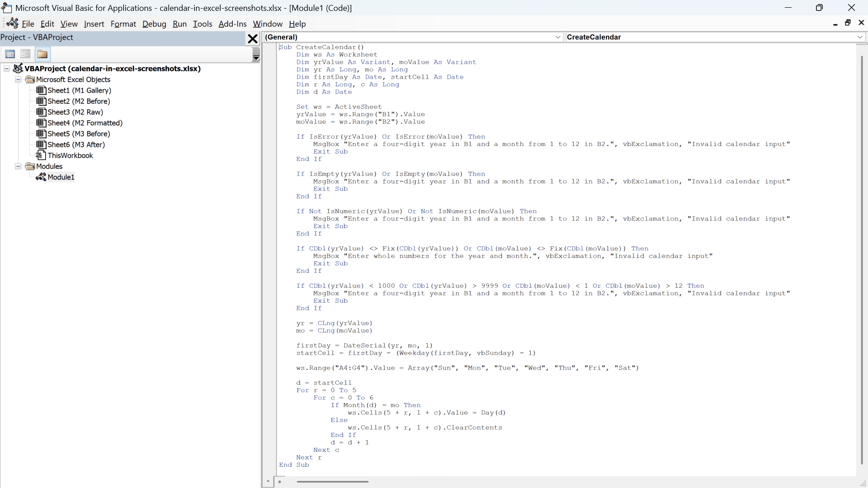This screenshot has width=868, height=488.
Task: Select Sheet2 (M2 Before) label in tree
Action: [79, 101]
